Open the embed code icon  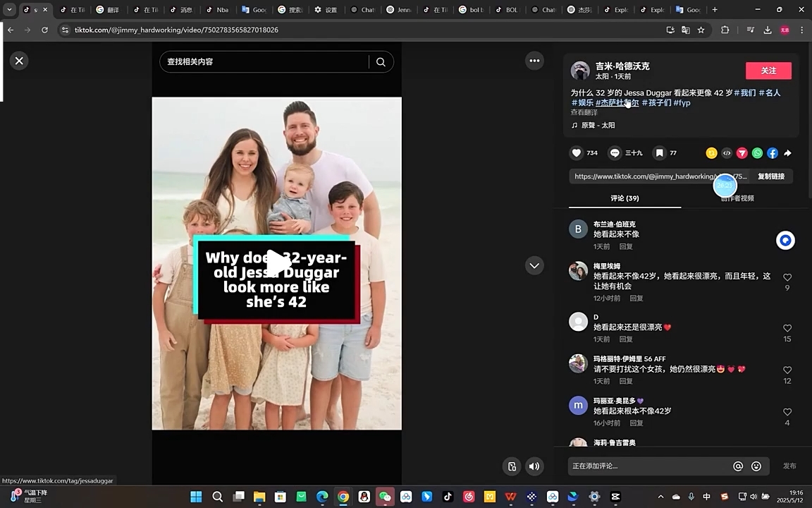(x=727, y=152)
